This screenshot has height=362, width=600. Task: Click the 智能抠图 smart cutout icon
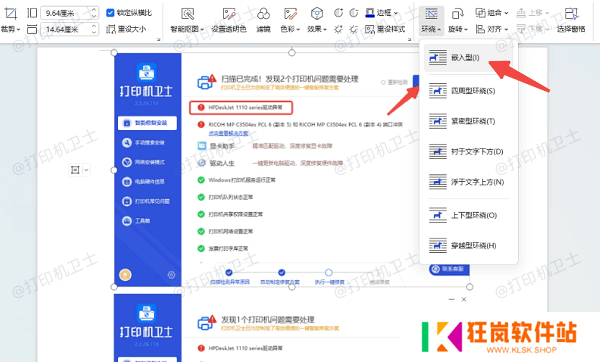(x=188, y=14)
